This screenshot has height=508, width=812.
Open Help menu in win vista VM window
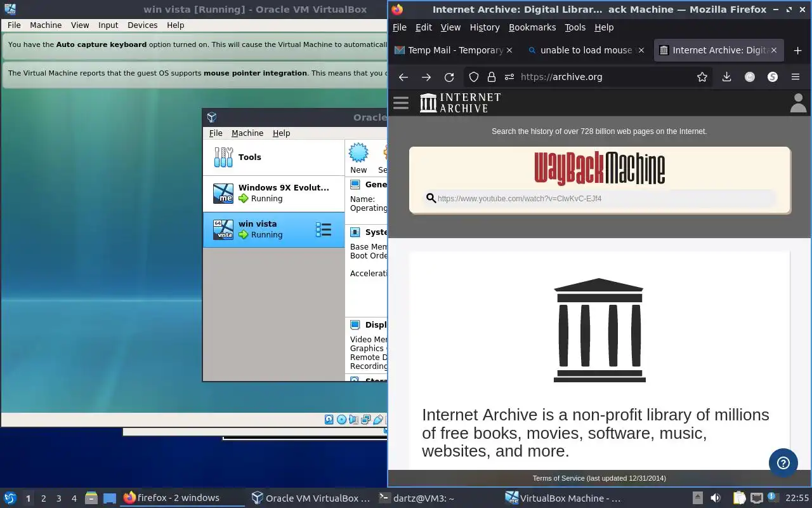176,25
